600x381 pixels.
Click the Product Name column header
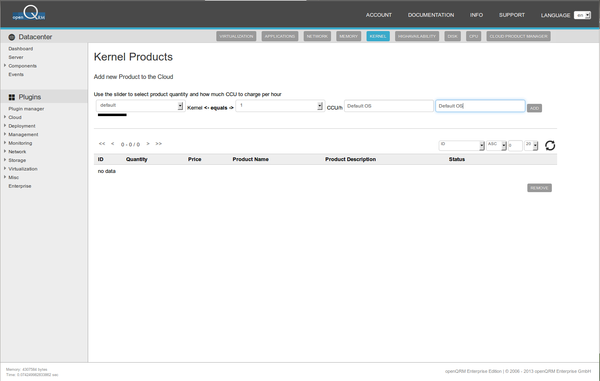coord(251,160)
